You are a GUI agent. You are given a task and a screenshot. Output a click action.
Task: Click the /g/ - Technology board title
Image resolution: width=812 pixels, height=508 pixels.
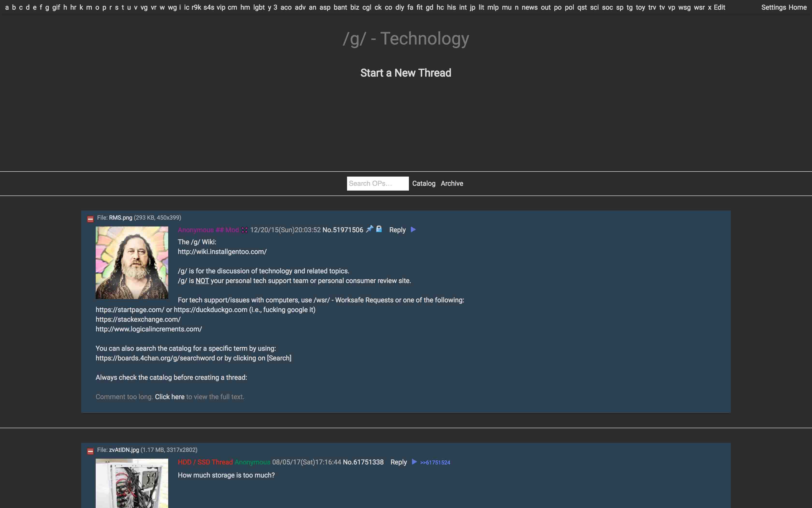pos(406,39)
